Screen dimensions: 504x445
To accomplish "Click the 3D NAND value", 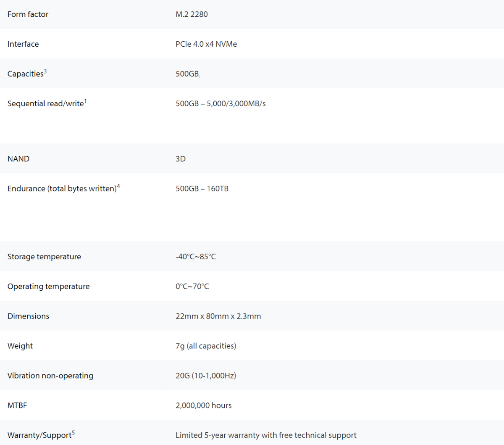I will (181, 159).
